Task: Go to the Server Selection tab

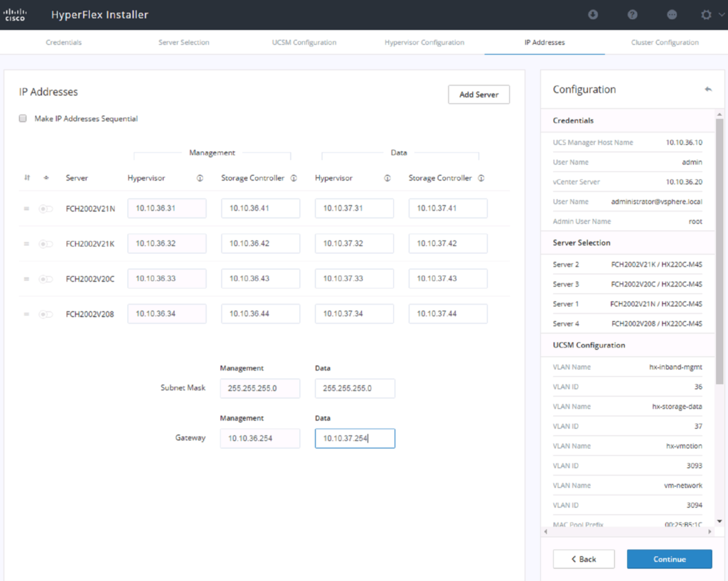Action: point(184,42)
